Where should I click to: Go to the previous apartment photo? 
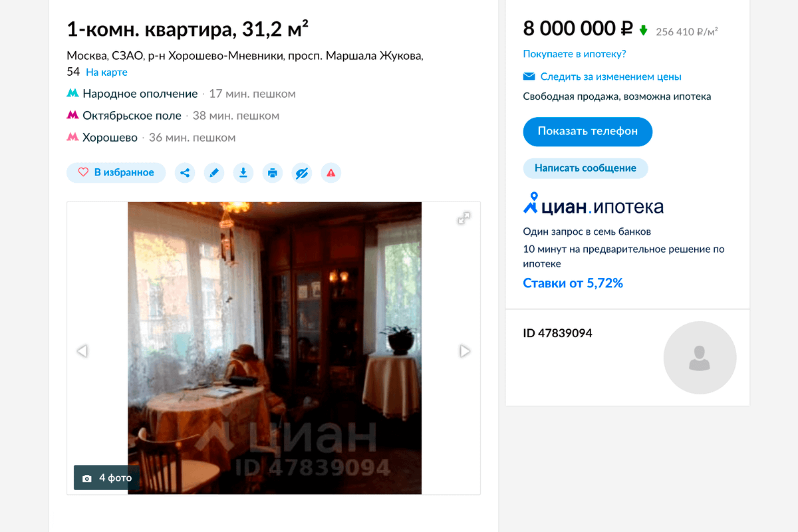click(82, 350)
